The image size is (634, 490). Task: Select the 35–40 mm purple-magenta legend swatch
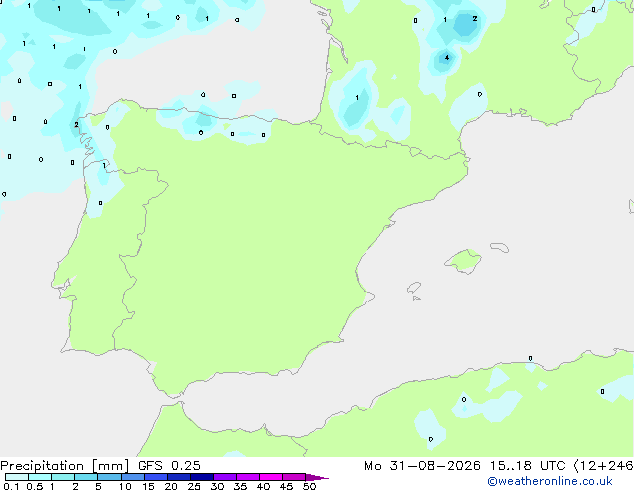tap(248, 477)
